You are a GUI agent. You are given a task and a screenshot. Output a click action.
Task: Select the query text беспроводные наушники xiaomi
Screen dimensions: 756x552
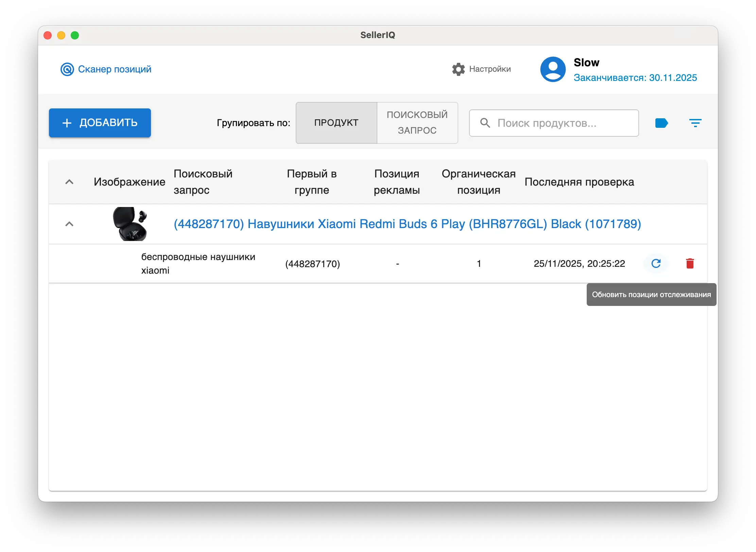(x=198, y=263)
